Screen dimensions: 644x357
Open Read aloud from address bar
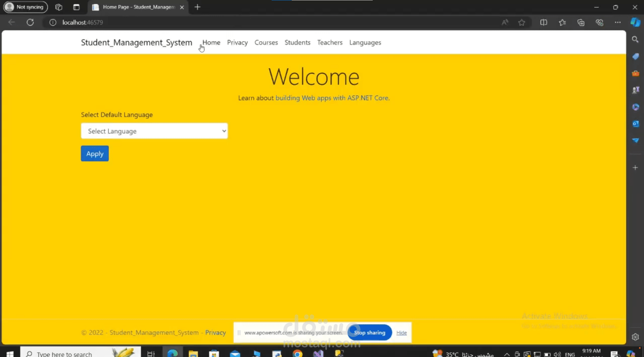pyautogui.click(x=505, y=22)
